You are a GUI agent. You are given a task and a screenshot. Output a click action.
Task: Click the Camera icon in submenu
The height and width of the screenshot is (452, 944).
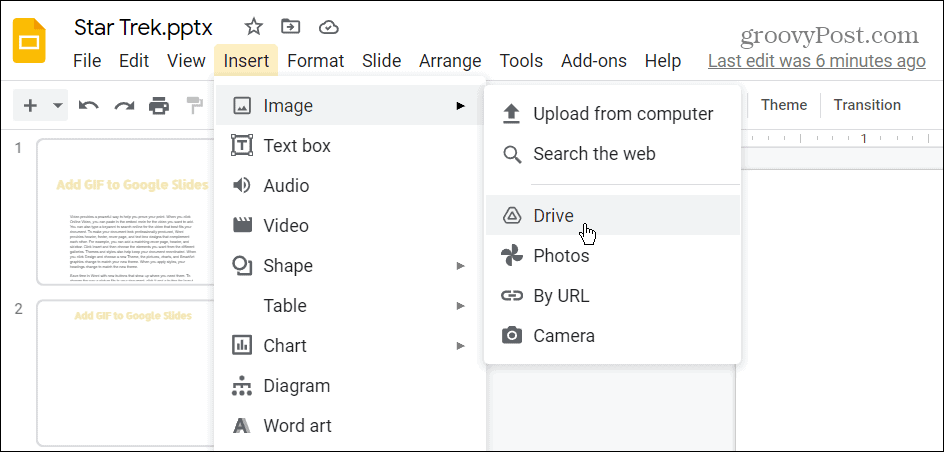pyautogui.click(x=512, y=335)
